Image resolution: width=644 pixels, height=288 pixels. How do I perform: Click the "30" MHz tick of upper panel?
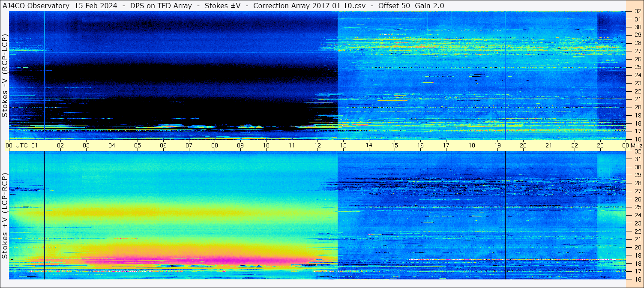pos(638,27)
